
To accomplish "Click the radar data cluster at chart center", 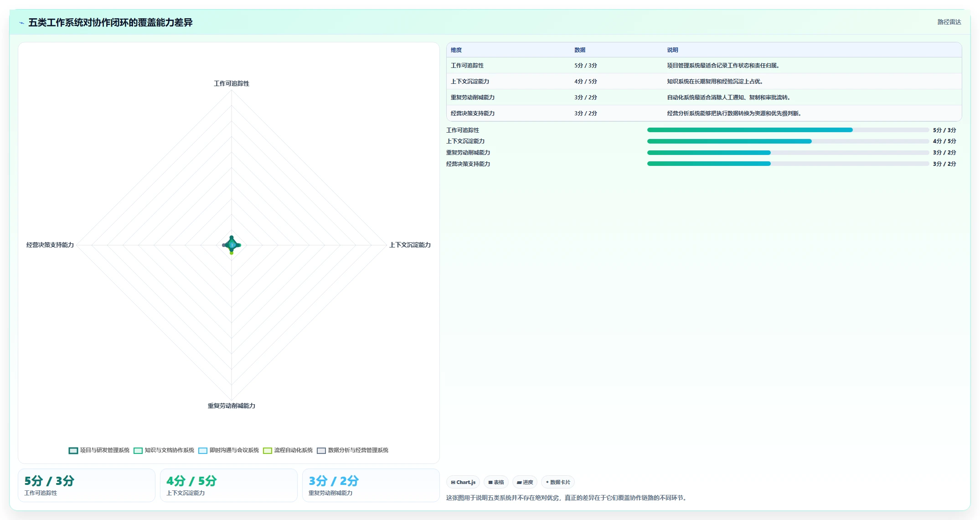I will pos(232,245).
